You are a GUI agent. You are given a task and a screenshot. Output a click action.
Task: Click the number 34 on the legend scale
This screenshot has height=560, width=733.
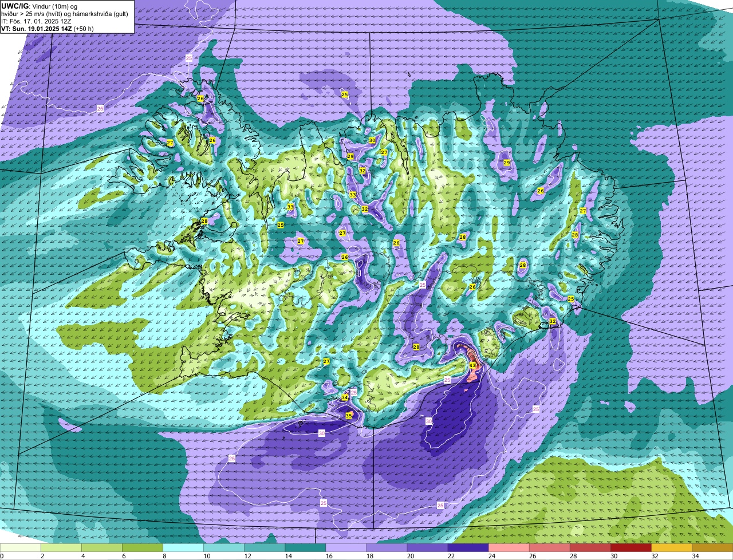point(695,556)
